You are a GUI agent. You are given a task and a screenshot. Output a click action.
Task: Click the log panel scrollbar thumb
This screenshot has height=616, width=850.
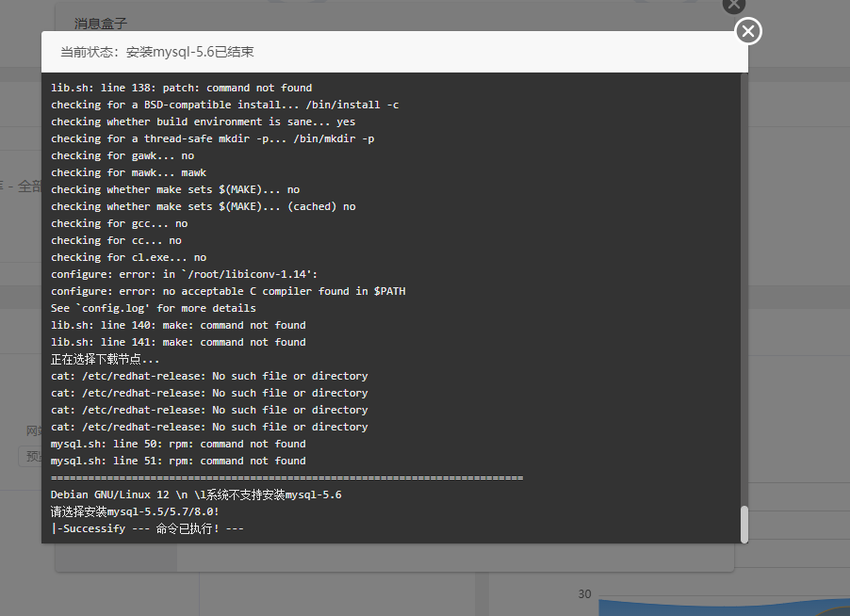[x=744, y=525]
